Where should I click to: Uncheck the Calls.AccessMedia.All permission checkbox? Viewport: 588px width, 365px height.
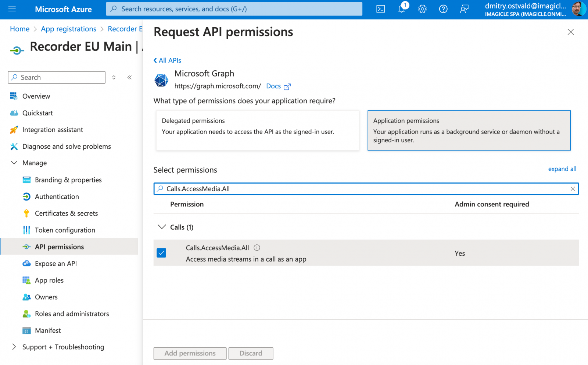pyautogui.click(x=161, y=253)
